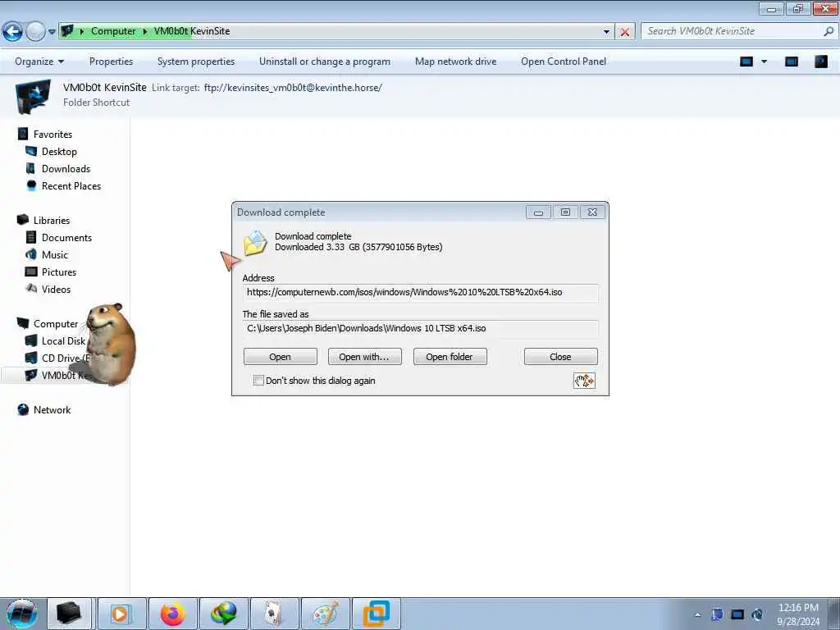Click the Close button in dialog
The height and width of the screenshot is (630, 840).
point(560,357)
